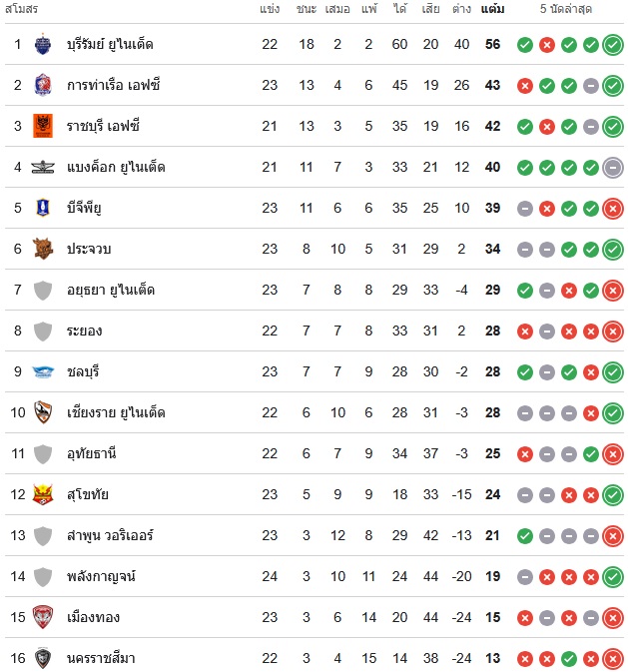Click the Chiangrai United team crest
Viewport: 628px width, 672px height.
[42, 412]
